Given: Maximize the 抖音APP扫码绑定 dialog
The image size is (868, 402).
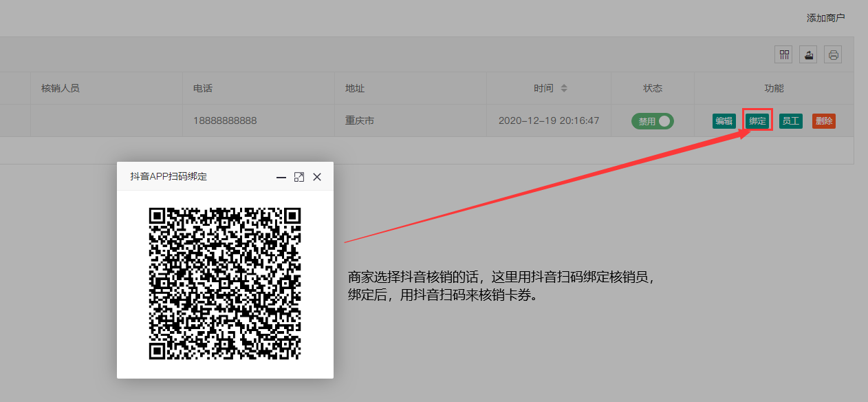Looking at the screenshot, I should (x=299, y=177).
